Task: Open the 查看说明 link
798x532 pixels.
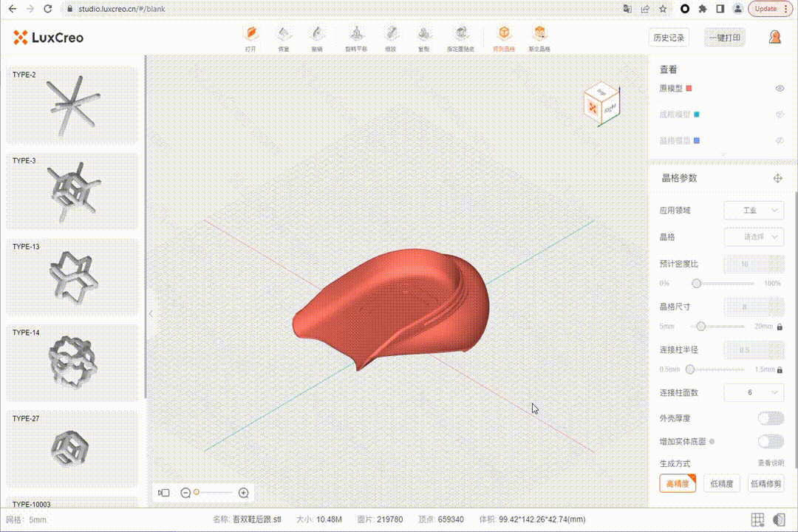Action: click(x=771, y=463)
